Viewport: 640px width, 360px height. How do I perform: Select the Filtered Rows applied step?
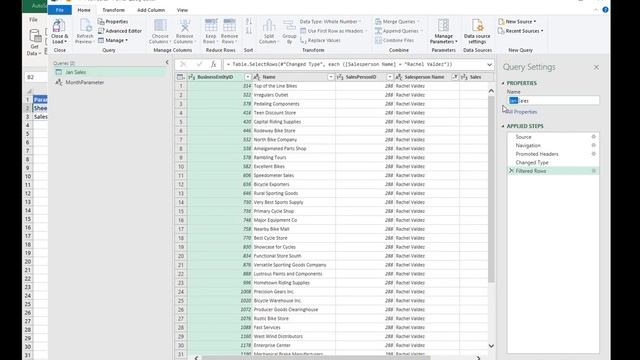coord(553,171)
